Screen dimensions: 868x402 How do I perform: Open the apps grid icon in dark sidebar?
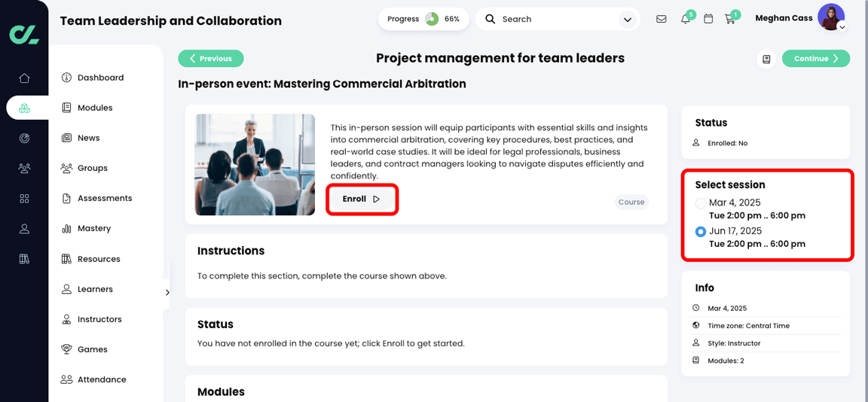(24, 199)
